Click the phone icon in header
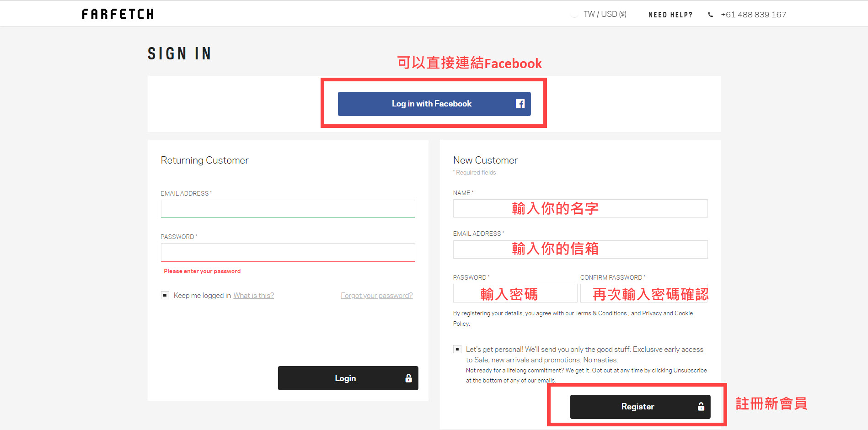Screen dimensions: 868x430 click(x=710, y=15)
